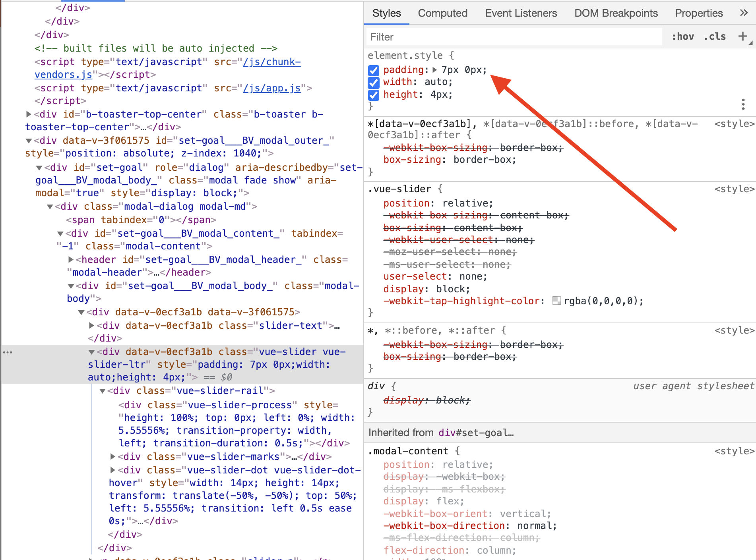Edit width value auto in element.style
756x560 pixels.
click(x=436, y=82)
